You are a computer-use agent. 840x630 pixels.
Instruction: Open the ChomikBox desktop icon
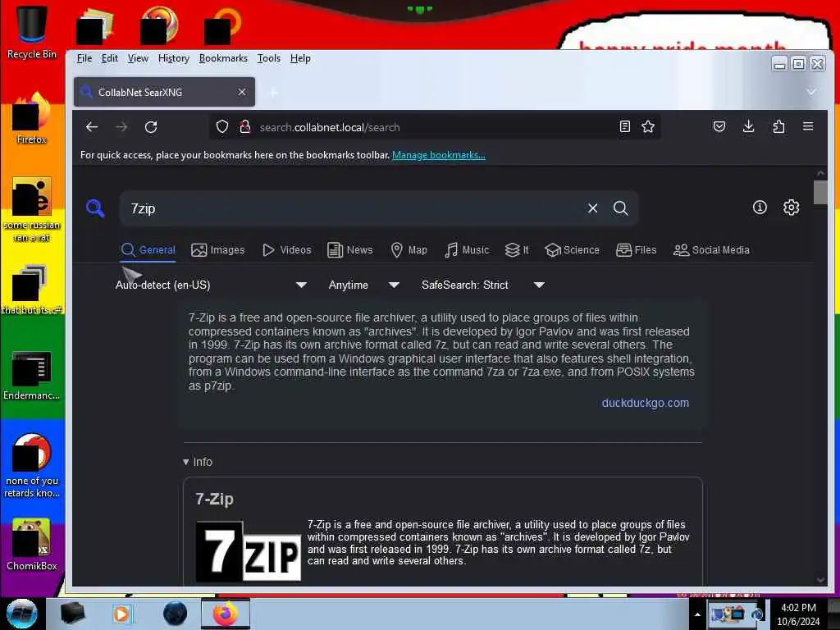point(32,545)
